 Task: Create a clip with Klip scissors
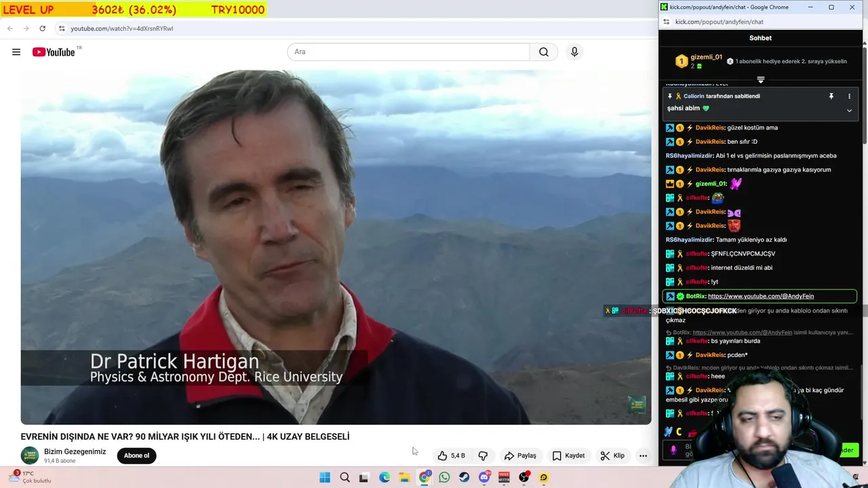[612, 455]
